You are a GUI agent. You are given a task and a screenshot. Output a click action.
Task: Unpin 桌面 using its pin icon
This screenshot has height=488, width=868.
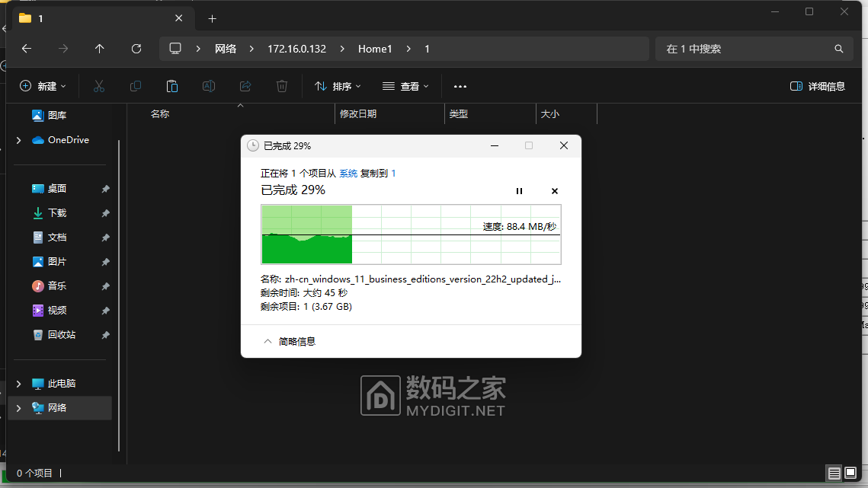coord(105,189)
